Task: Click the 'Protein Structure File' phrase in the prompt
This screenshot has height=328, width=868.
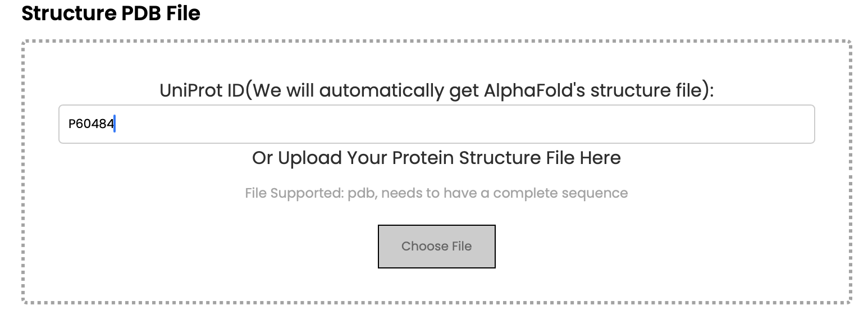Action: 483,158
